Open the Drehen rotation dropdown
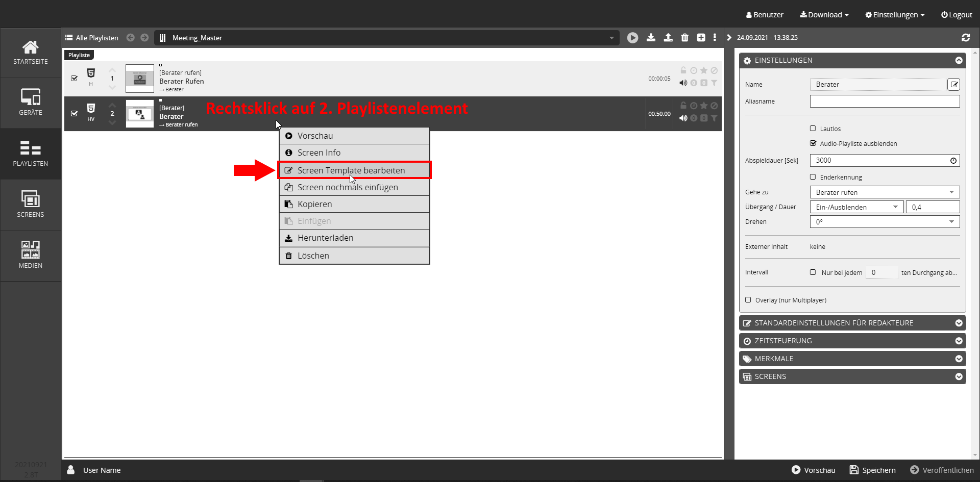Image resolution: width=980 pixels, height=482 pixels. (x=885, y=222)
